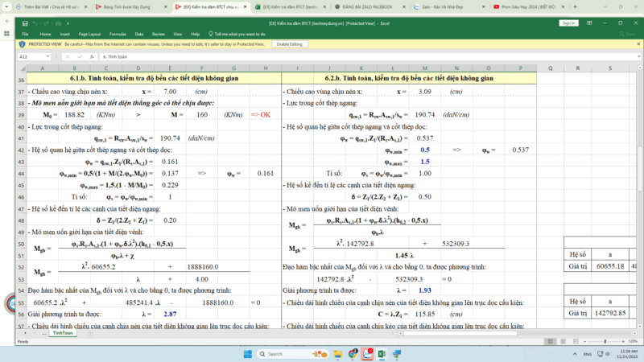
Task: Open the Page Layout ribbon tab
Action: point(89,34)
